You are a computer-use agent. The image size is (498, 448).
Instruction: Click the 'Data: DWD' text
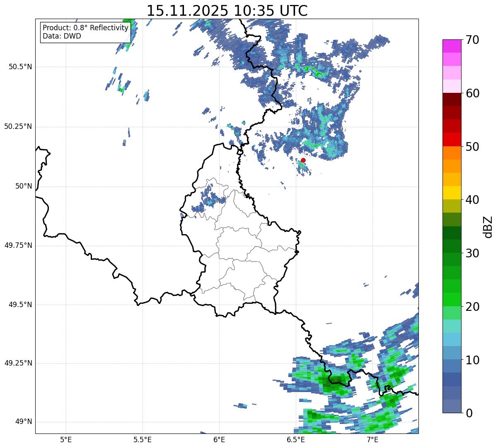click(x=62, y=36)
